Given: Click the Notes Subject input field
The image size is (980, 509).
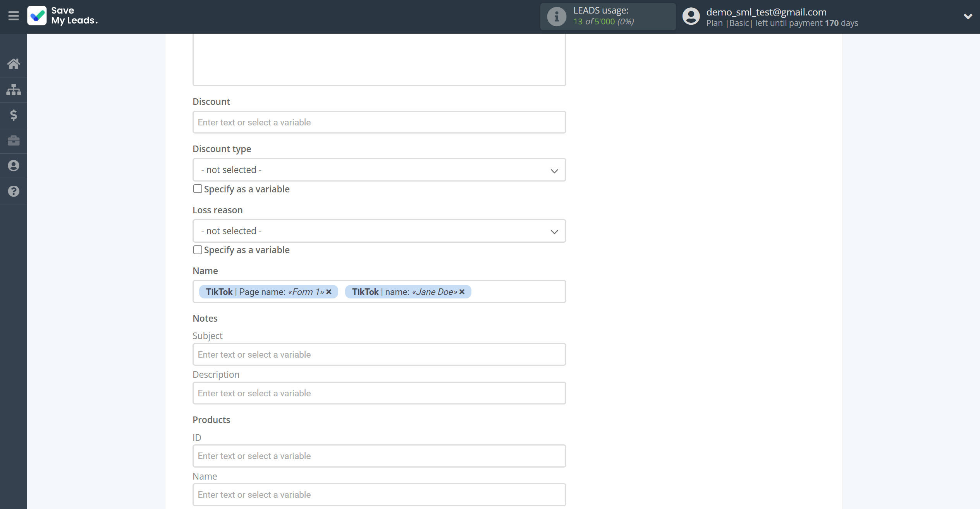Looking at the screenshot, I should tap(379, 355).
